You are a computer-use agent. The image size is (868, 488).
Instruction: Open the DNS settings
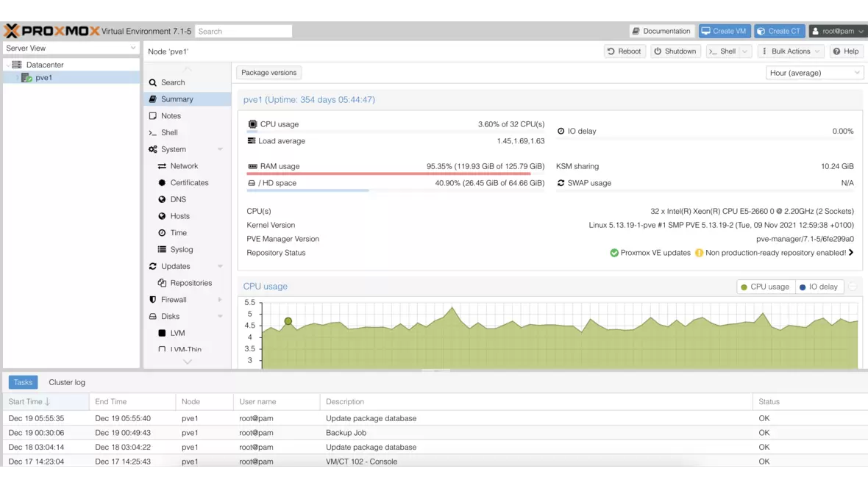click(x=177, y=199)
